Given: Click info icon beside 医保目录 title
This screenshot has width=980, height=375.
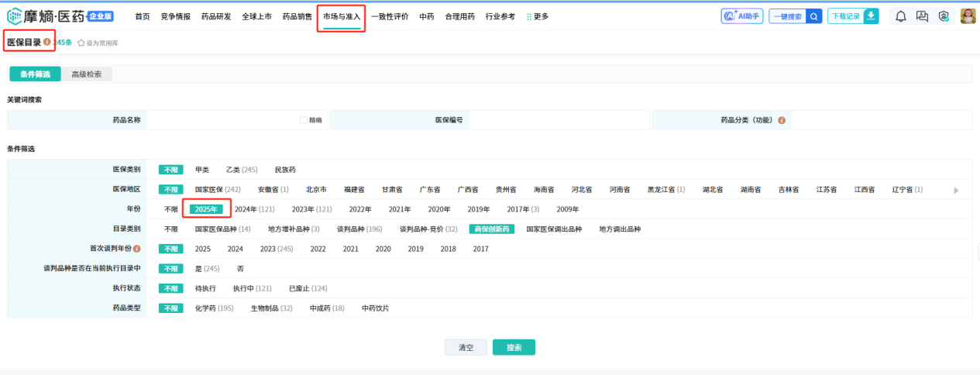Looking at the screenshot, I should point(47,42).
